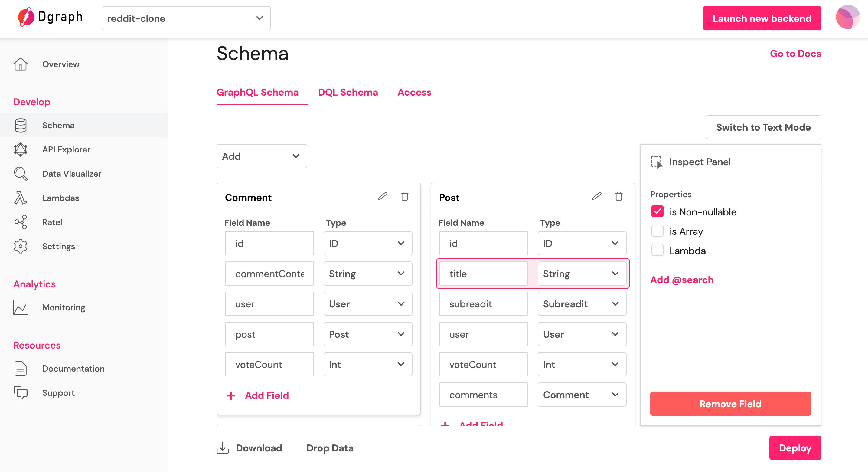Click the Post type edit pencil icon
This screenshot has width=868, height=472.
[596, 196]
